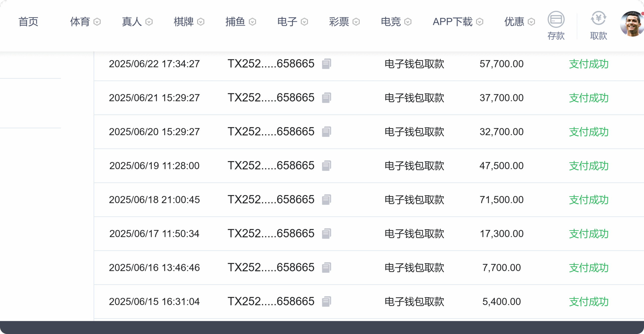Click amount 17,300.00
Image resolution: width=644 pixels, height=334 pixels.
pos(501,233)
